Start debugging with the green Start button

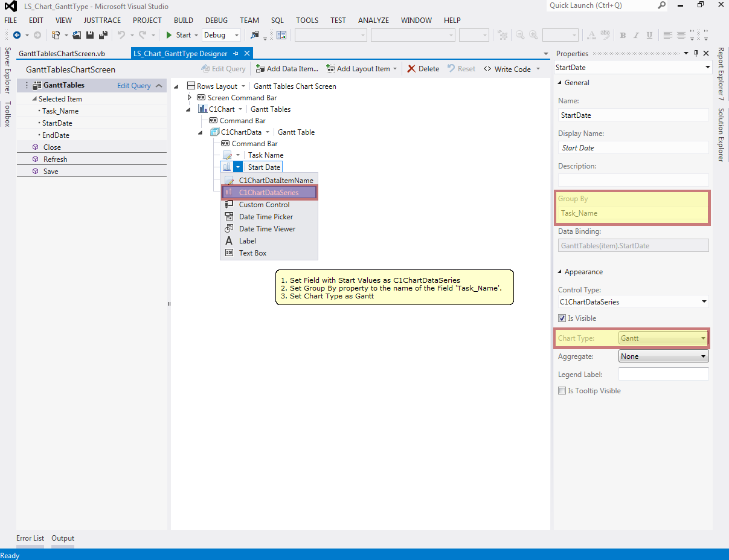[179, 35]
